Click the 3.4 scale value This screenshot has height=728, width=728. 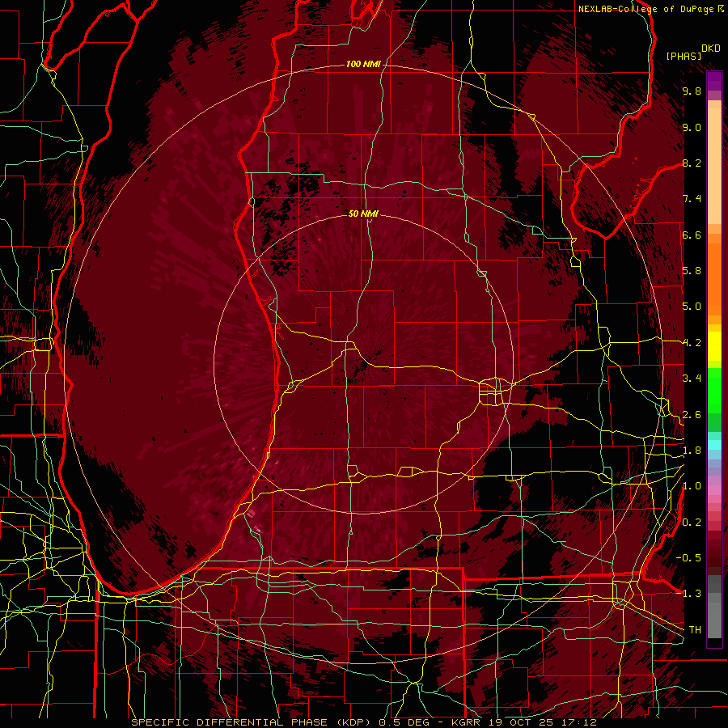[692, 379]
